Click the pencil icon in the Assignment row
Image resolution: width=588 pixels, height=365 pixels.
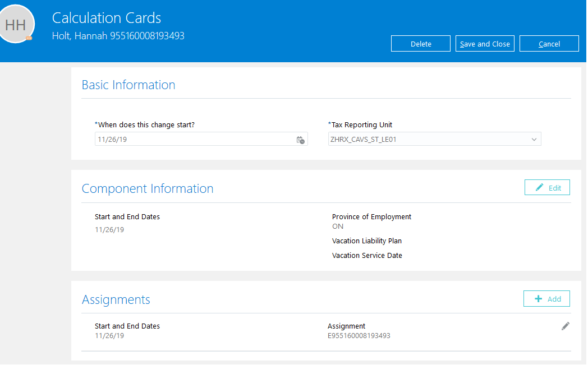tap(565, 326)
